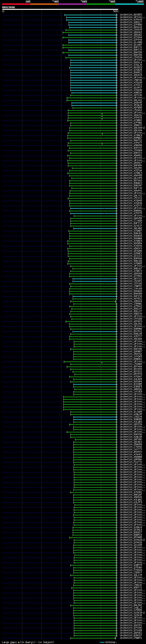Click the UniRef100_A5AMG1 label
146x644 pixels.
[131, 156]
